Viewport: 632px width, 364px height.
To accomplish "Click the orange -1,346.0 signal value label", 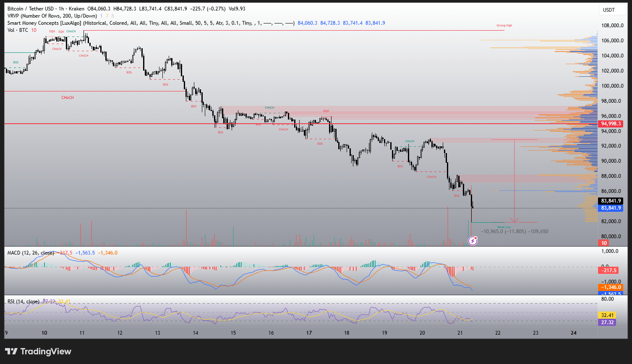I will pos(610,287).
